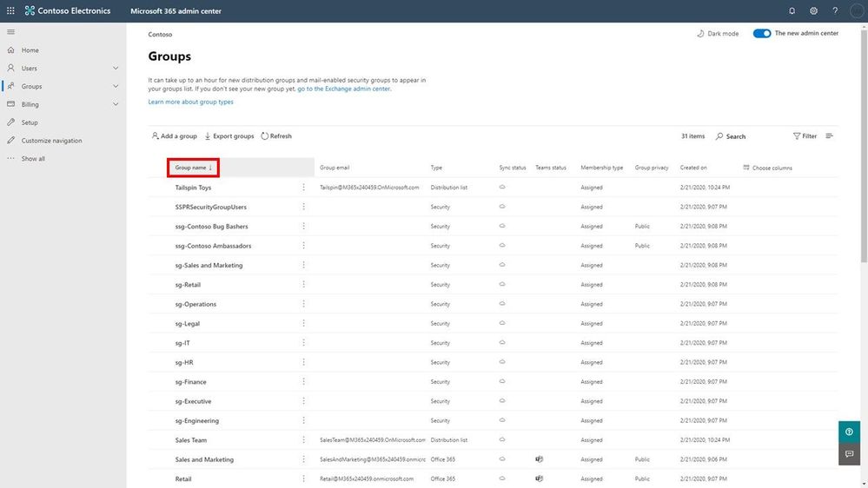Click Add a group button
The image size is (868, 488).
point(174,135)
